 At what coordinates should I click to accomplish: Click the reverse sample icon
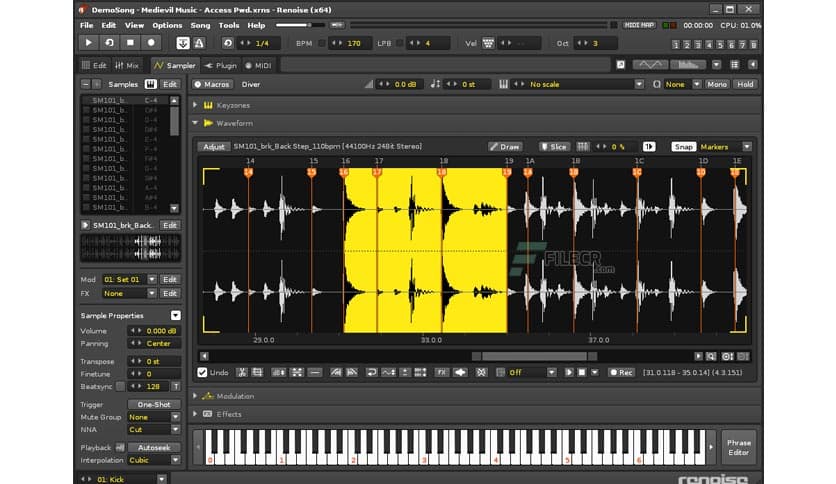pyautogui.click(x=371, y=373)
